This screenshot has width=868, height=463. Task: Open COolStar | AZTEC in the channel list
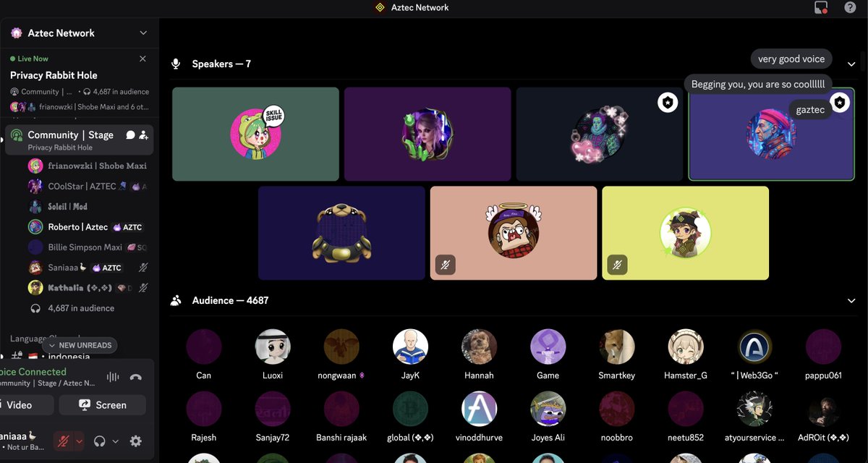point(87,186)
